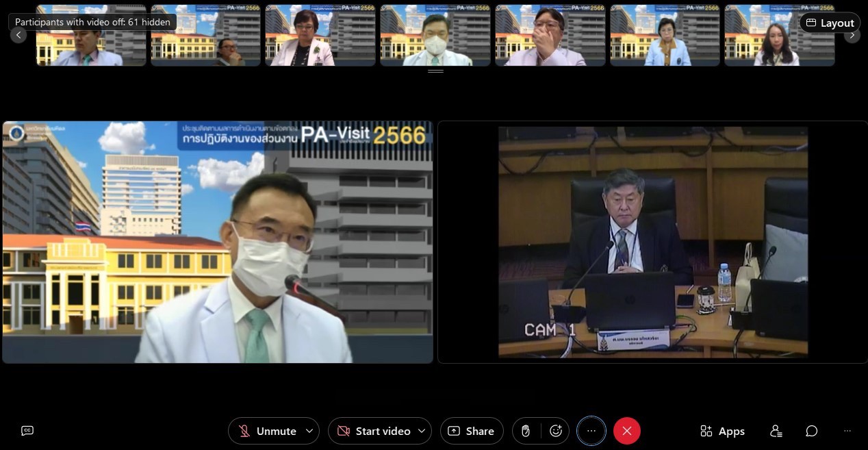
Task: Raise your hand in the meeting
Action: 526,431
